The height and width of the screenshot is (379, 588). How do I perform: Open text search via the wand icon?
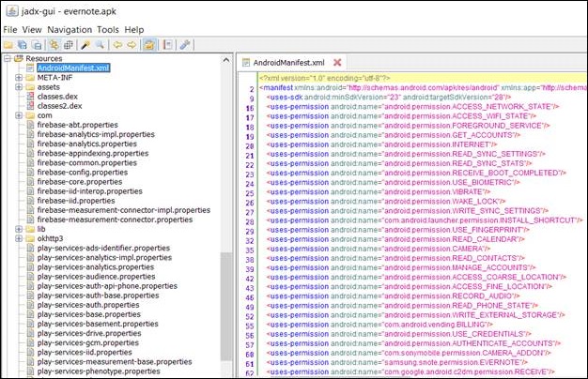click(85, 44)
